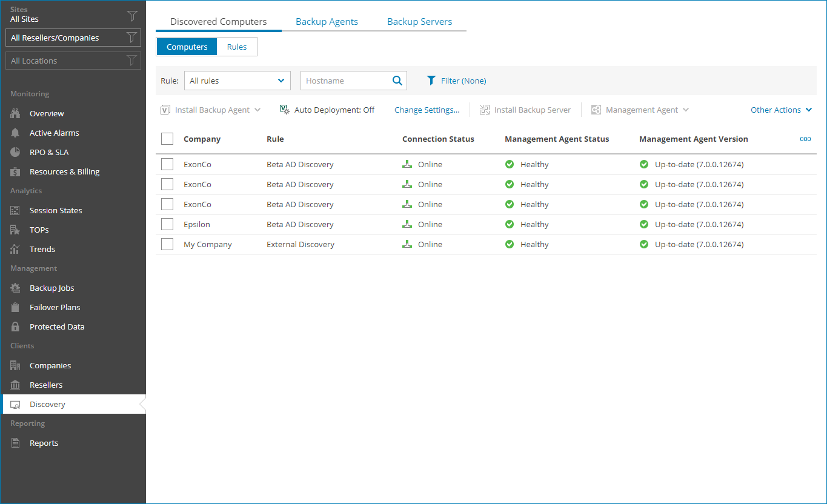Viewport: 827px width, 504px height.
Task: Click the Auto Deployment icon
Action: tap(284, 110)
